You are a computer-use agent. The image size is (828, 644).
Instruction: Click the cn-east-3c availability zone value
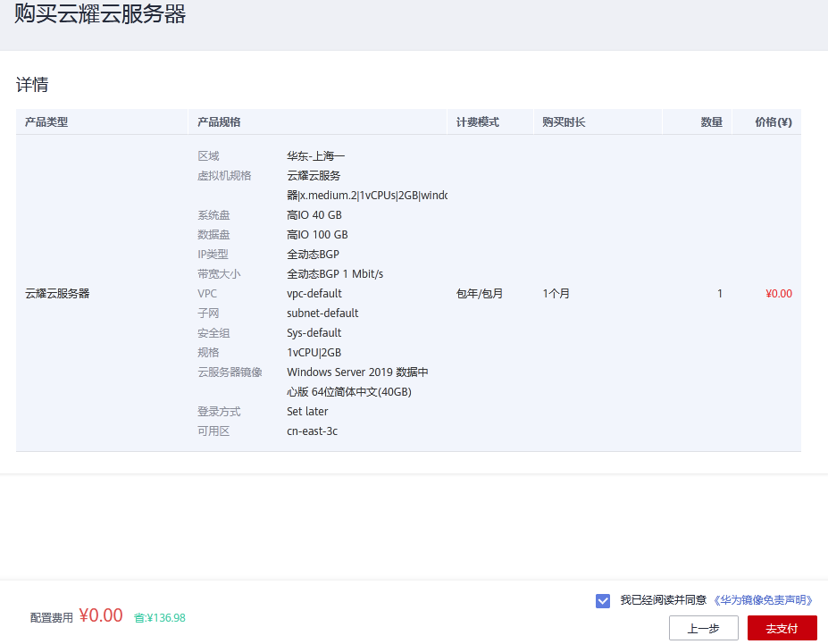(312, 431)
